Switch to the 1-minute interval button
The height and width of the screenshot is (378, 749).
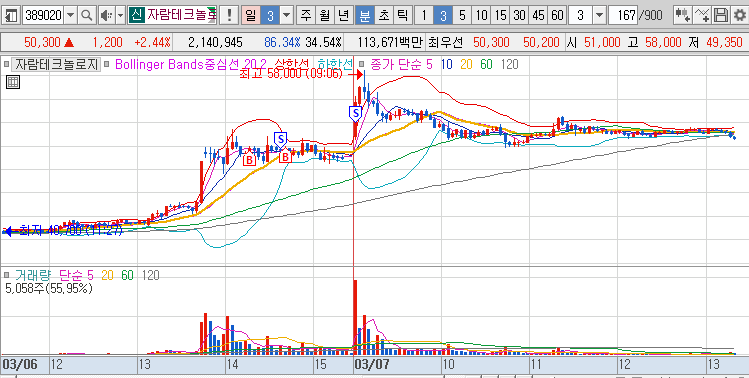pos(423,16)
